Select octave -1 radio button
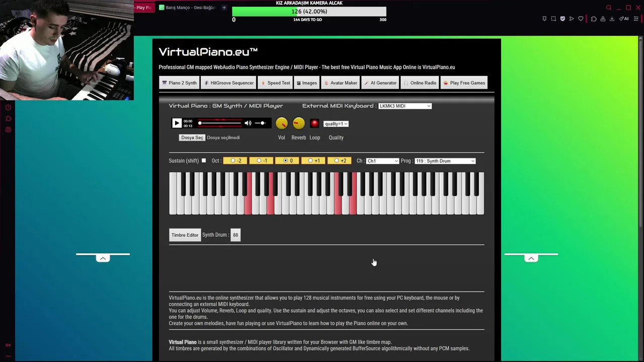 tap(259, 160)
